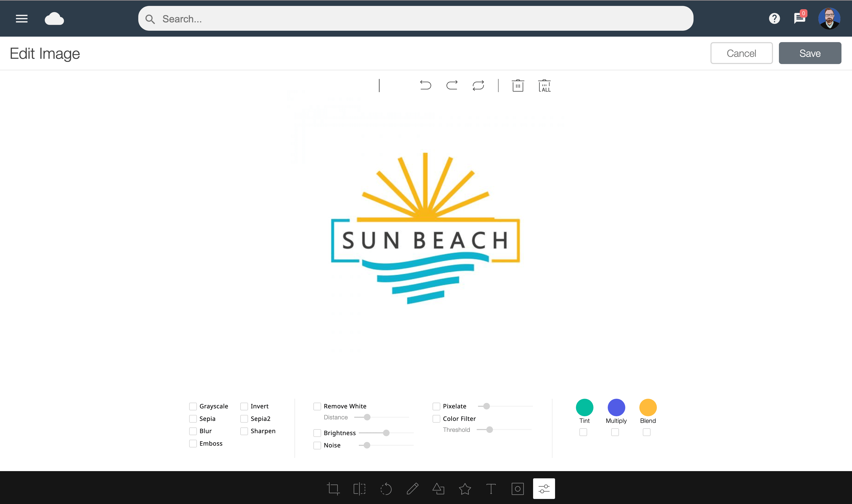Enable the Sepia2 filter

[x=244, y=418]
